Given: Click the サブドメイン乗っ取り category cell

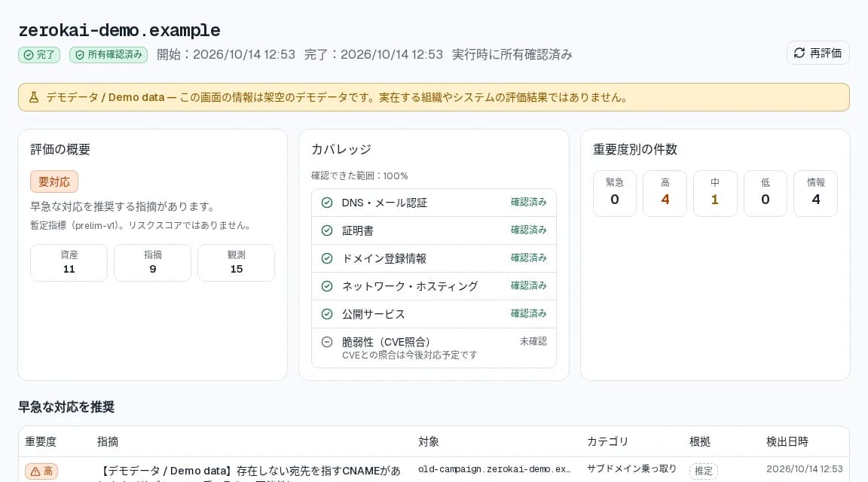Looking at the screenshot, I should tap(631, 468).
